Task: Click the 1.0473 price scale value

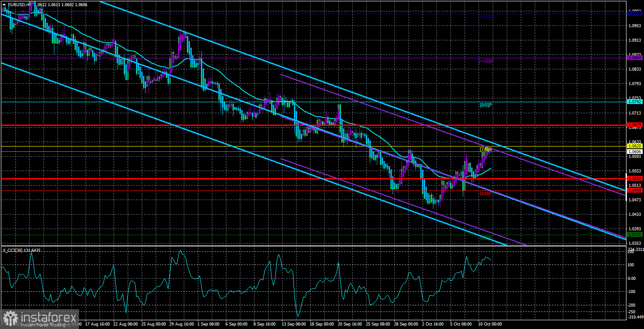Action: tap(635, 200)
